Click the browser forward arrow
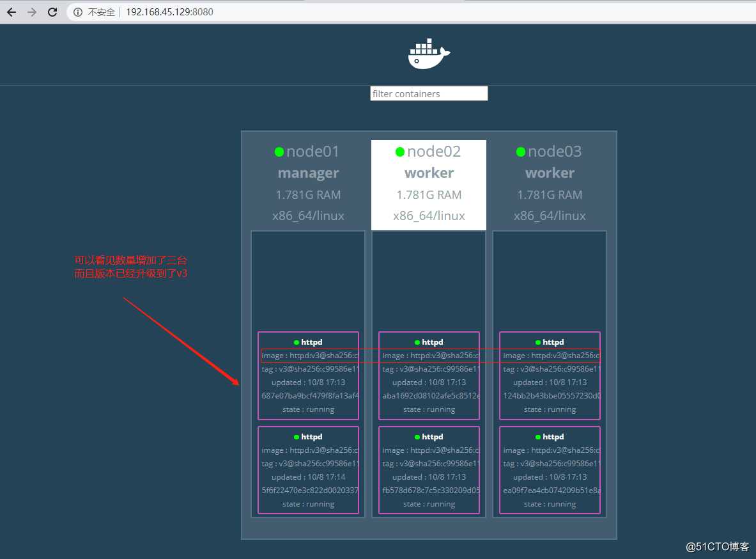The height and width of the screenshot is (559, 756). (x=31, y=12)
